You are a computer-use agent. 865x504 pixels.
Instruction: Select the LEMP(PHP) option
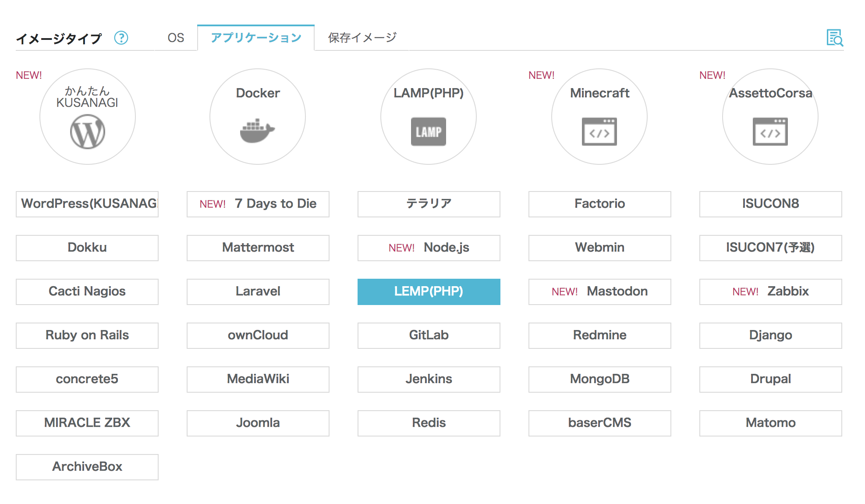click(x=429, y=291)
